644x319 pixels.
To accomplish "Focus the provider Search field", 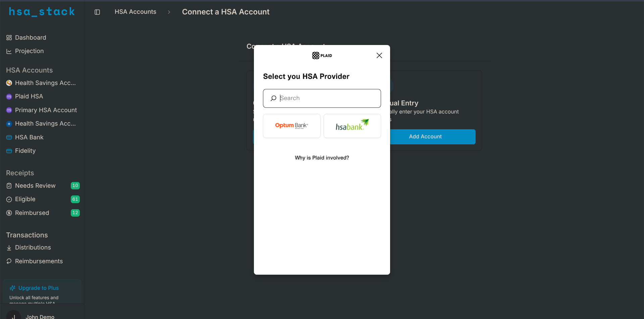I will tap(322, 98).
